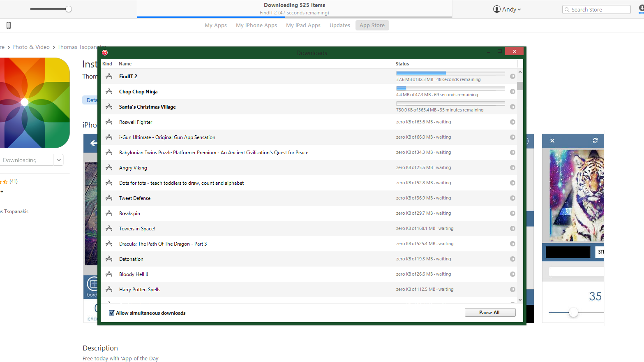
Task: Click the app kind icon for Chop Chop Ninja
Action: point(109,91)
